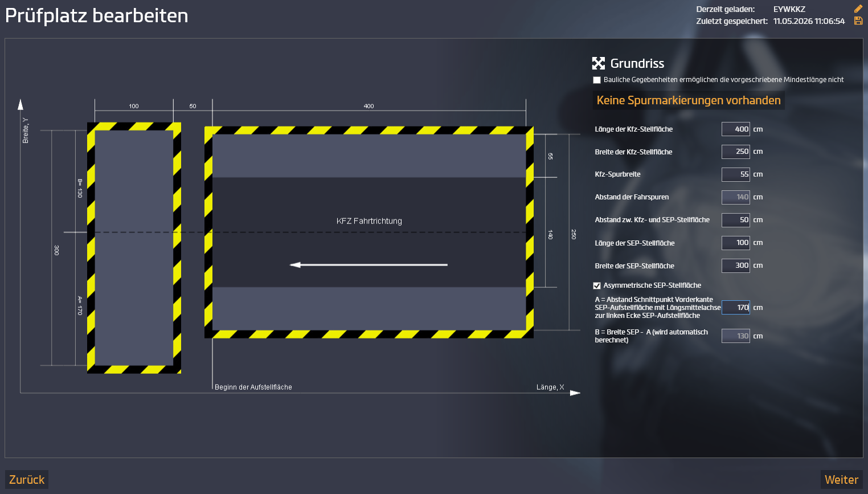Click the pencil edit icon next to EYWKKZ
The height and width of the screenshot is (494, 868).
point(858,9)
